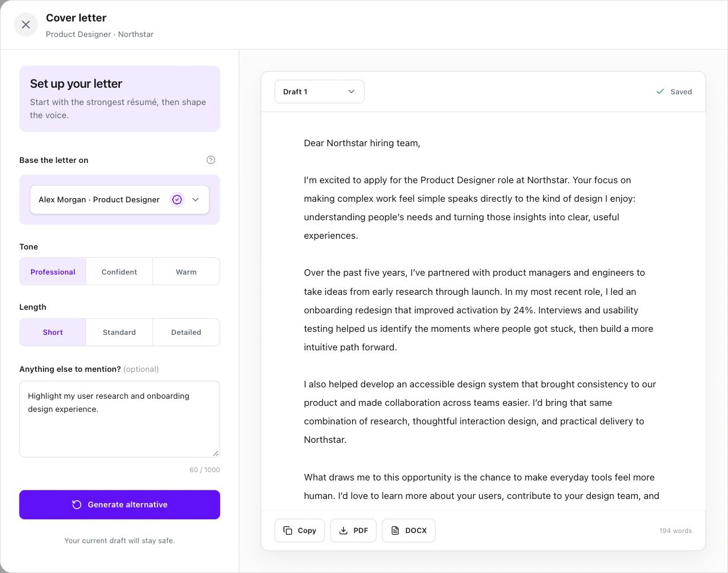Image resolution: width=728 pixels, height=573 pixels.
Task: Click the copy icon in Copy button
Action: tap(288, 531)
